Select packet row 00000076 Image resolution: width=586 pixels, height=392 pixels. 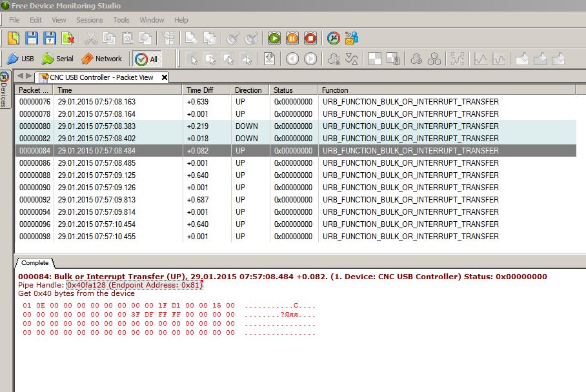tap(296, 102)
